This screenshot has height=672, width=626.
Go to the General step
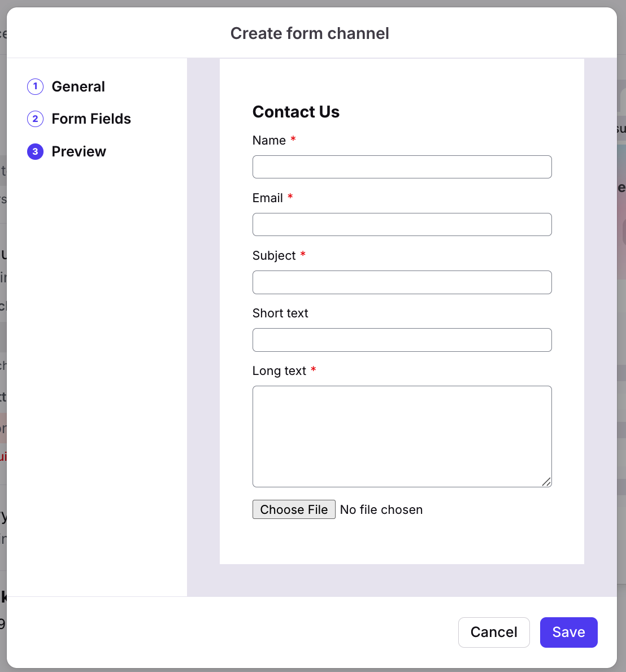point(78,86)
